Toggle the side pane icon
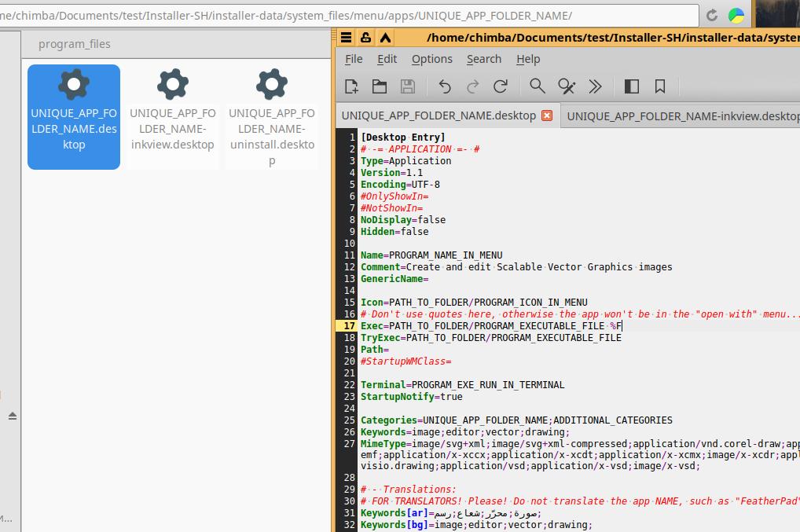Screen dimensions: 800x532 (631, 86)
